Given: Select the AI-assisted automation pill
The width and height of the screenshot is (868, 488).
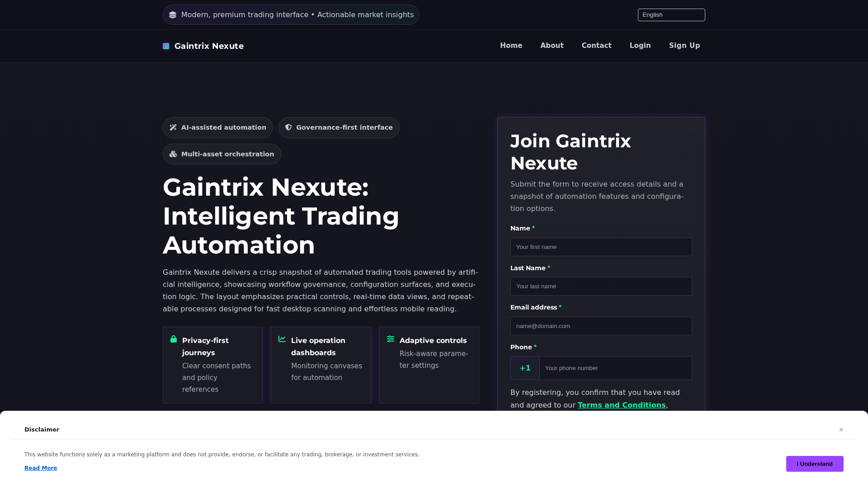Looking at the screenshot, I should (x=218, y=128).
